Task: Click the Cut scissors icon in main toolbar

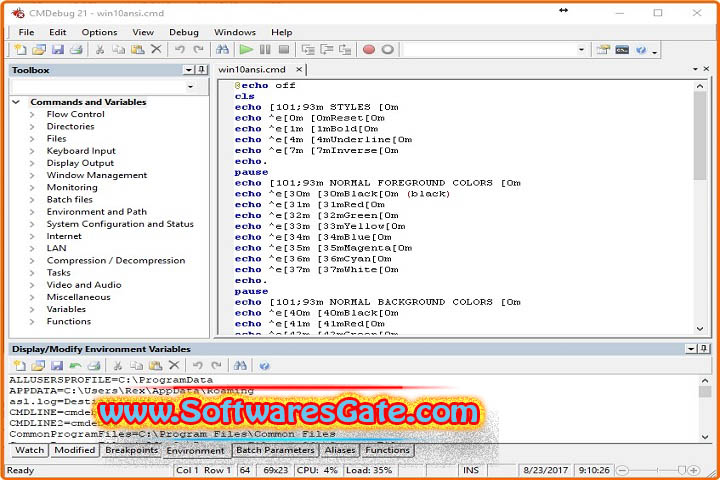Action: pos(100,50)
